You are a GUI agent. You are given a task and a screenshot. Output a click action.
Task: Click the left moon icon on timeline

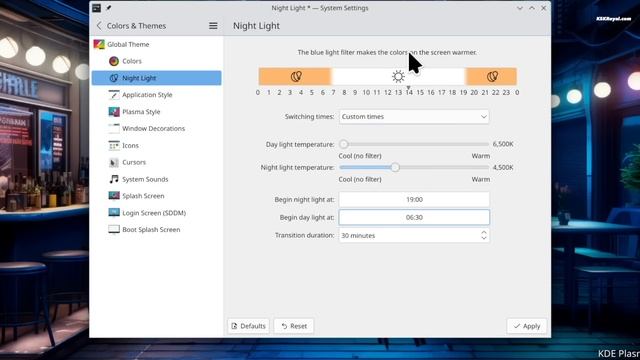point(296,76)
